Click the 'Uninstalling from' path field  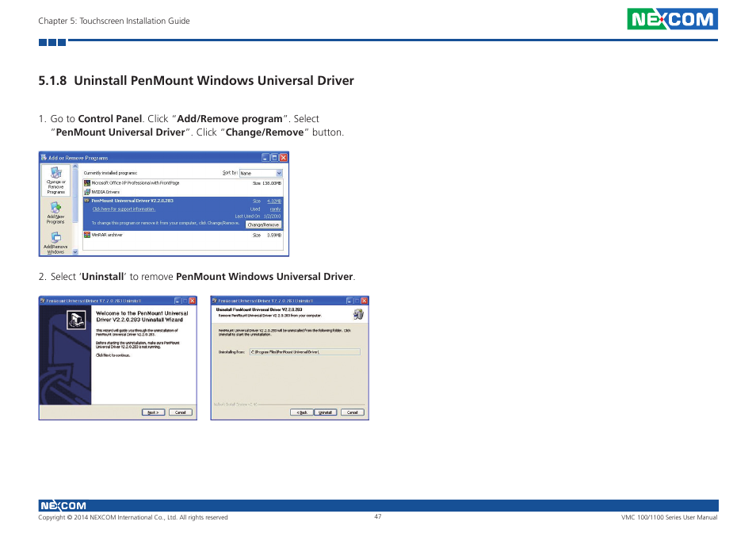[305, 352]
